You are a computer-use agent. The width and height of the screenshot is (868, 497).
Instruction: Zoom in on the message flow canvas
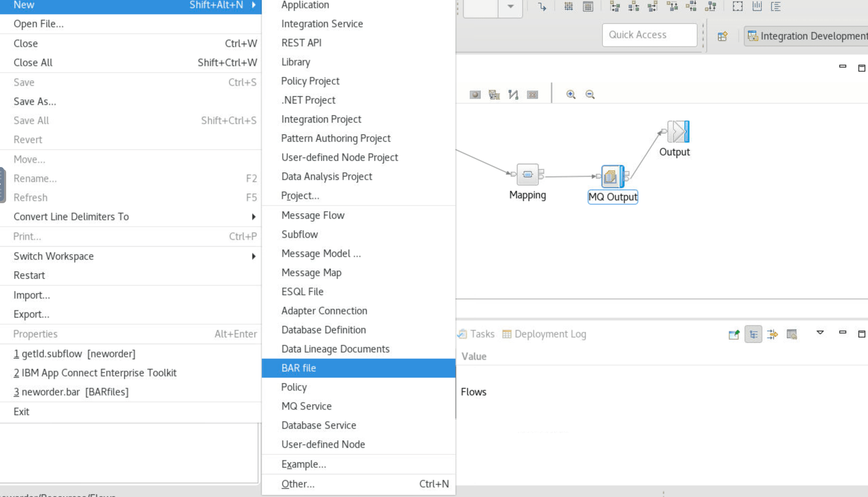coord(571,94)
